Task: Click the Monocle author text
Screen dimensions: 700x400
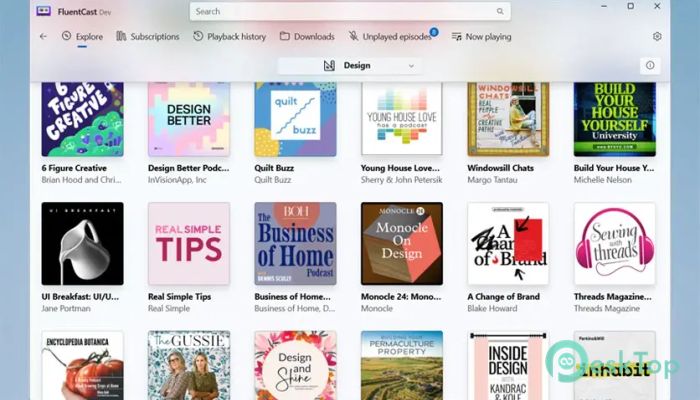Action: click(x=377, y=308)
